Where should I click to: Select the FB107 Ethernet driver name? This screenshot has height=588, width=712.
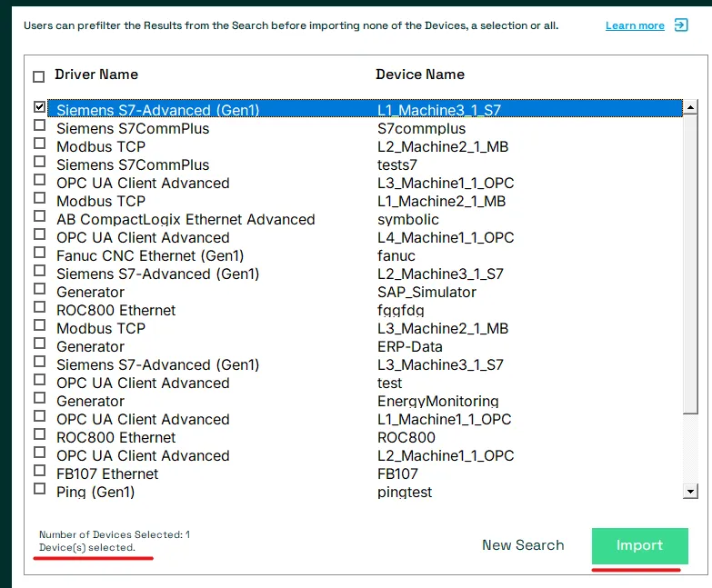point(107,473)
